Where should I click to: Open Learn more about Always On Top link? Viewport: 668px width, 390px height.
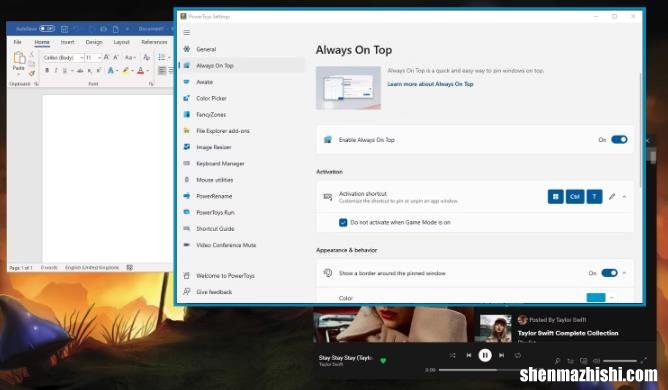(x=430, y=84)
